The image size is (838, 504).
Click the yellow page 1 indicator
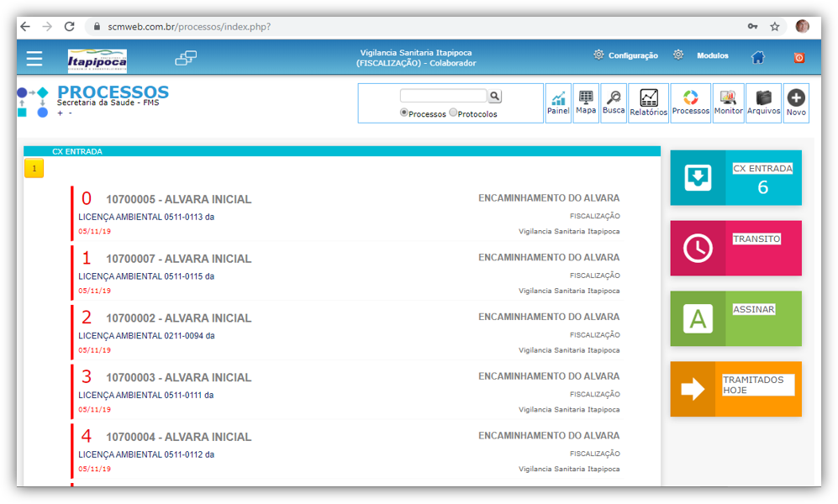(x=34, y=169)
